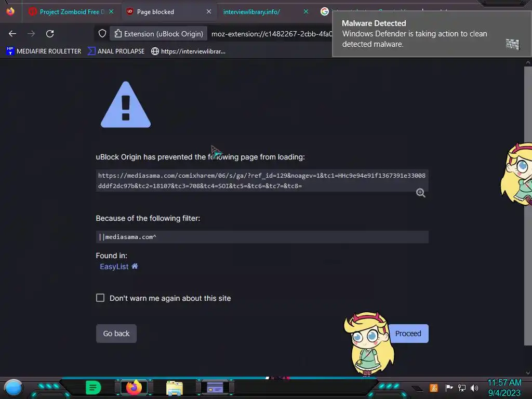This screenshot has height=399, width=532.
Task: Click the Go back button
Action: tap(116, 334)
